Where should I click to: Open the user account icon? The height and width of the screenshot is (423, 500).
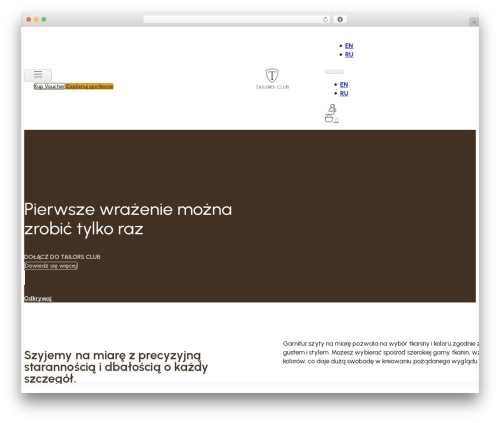tap(332, 108)
